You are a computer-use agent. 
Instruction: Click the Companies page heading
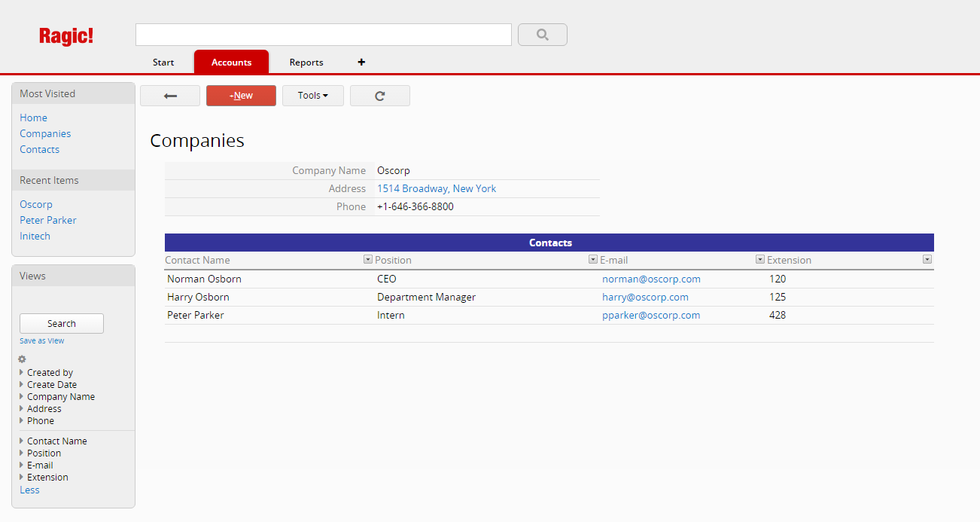pos(197,141)
